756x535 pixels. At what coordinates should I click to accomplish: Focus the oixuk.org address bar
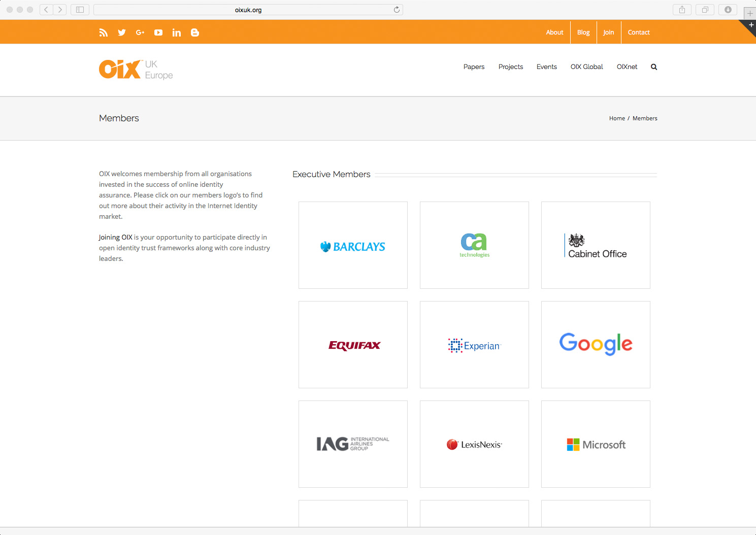click(248, 10)
